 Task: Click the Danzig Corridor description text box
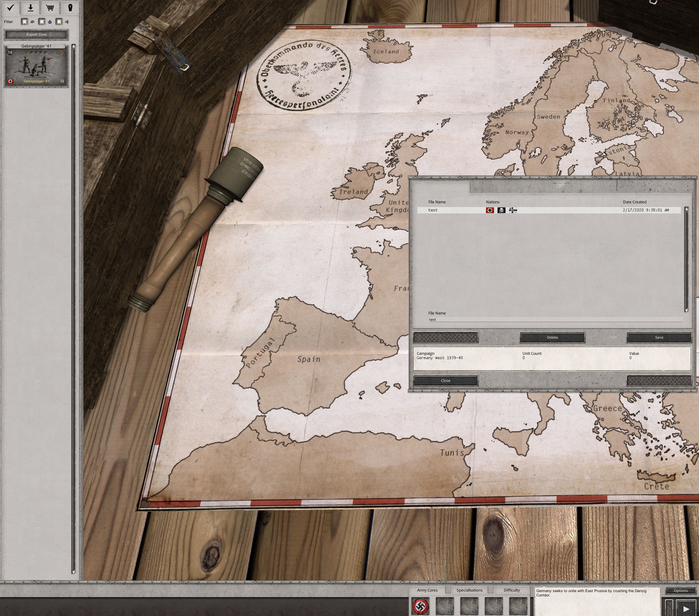coord(597,601)
